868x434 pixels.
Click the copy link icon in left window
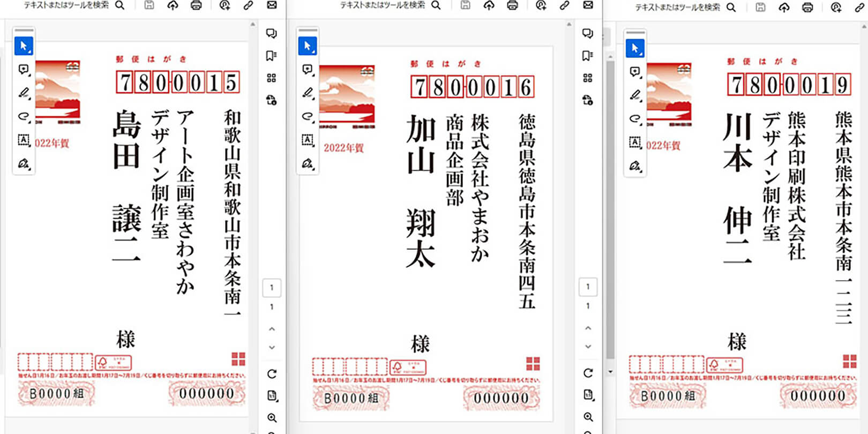pyautogui.click(x=248, y=5)
